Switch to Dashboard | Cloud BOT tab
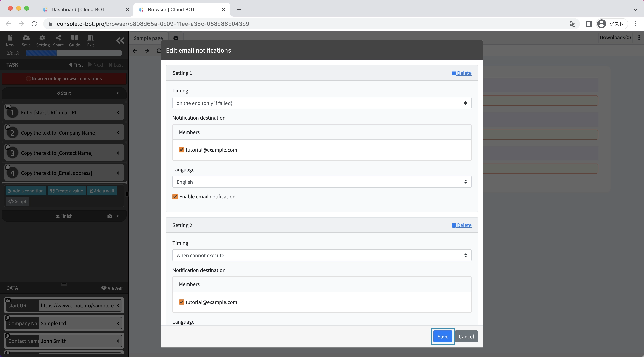 (78, 9)
